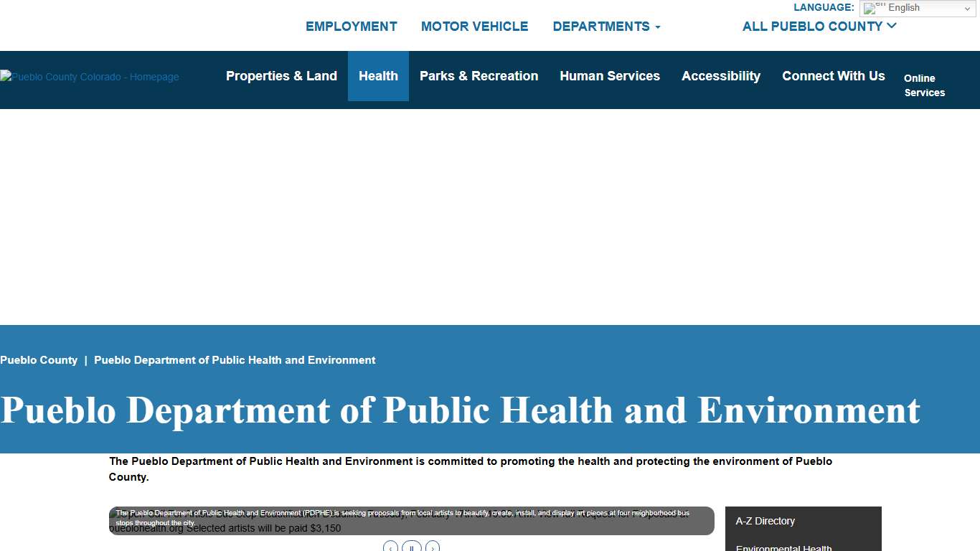Image resolution: width=980 pixels, height=551 pixels.
Task: Click Online Services in the navigation bar
Action: coord(924,85)
